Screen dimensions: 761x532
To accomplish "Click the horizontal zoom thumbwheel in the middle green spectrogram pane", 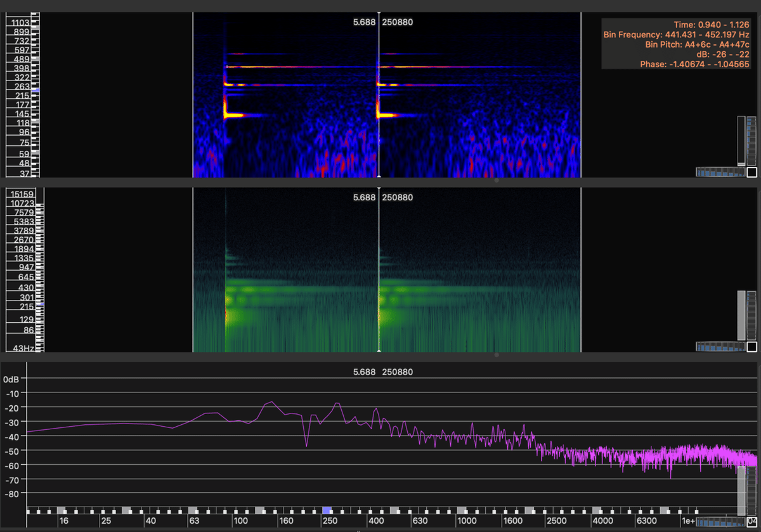I will (x=720, y=347).
